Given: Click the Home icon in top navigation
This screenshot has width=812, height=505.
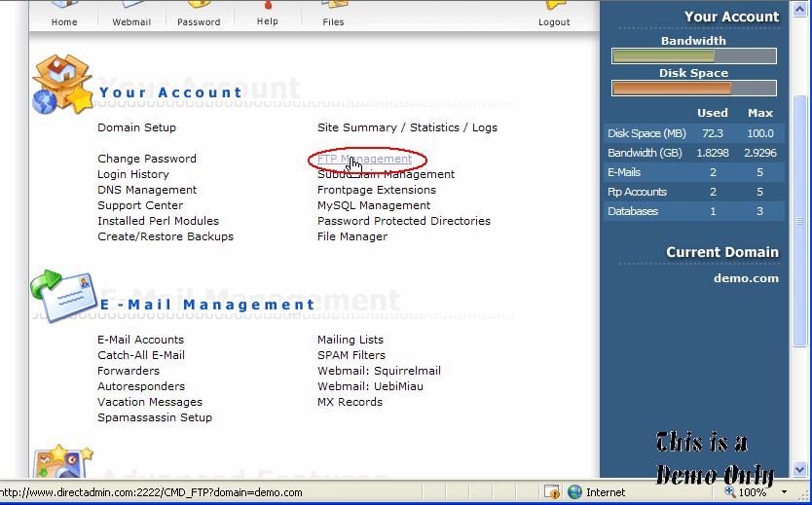Looking at the screenshot, I should point(64,4).
